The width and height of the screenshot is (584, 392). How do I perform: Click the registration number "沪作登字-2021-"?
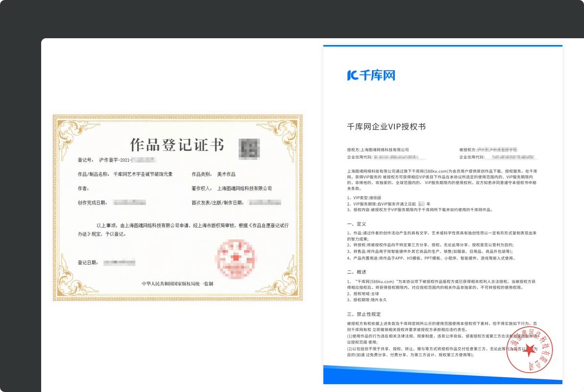tap(115, 160)
